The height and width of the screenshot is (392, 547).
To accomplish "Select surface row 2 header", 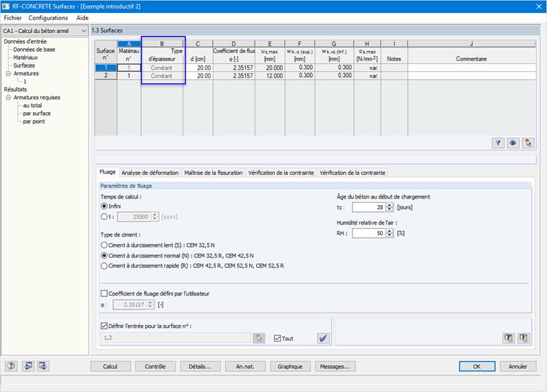I will (x=106, y=76).
